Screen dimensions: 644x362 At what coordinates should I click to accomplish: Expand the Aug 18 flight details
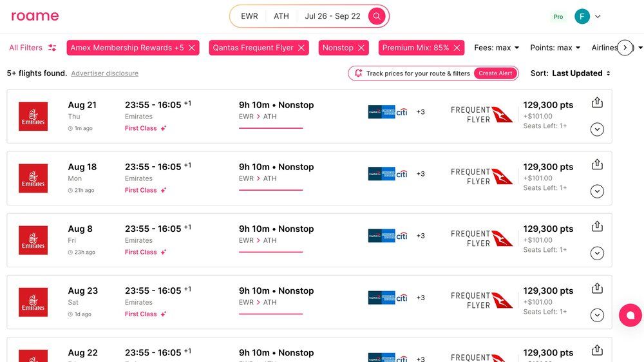(x=597, y=191)
